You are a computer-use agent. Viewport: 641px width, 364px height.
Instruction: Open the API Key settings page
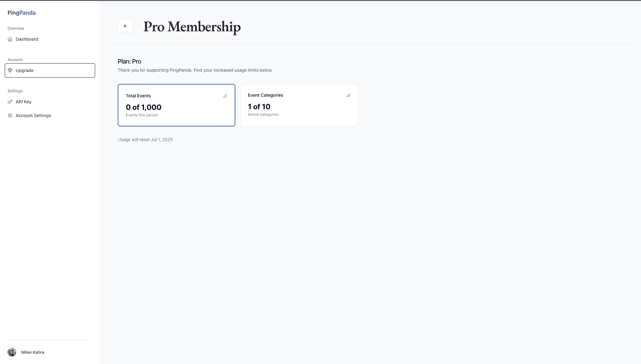pyautogui.click(x=50, y=102)
